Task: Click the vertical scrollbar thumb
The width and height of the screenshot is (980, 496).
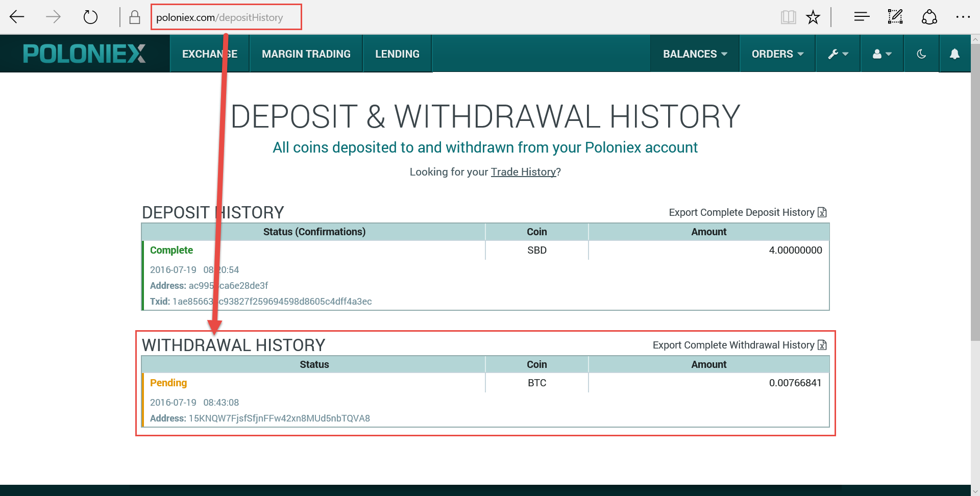Action: pyautogui.click(x=975, y=192)
